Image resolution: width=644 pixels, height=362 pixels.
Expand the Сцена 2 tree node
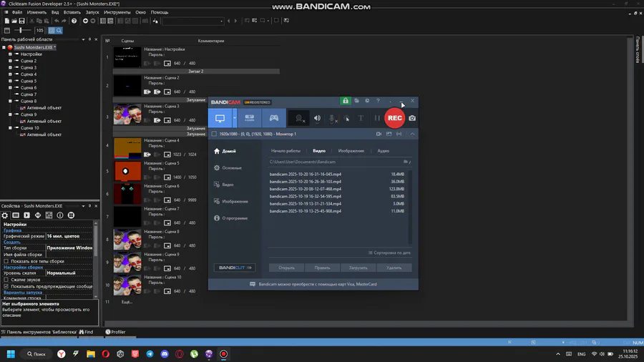point(10,61)
